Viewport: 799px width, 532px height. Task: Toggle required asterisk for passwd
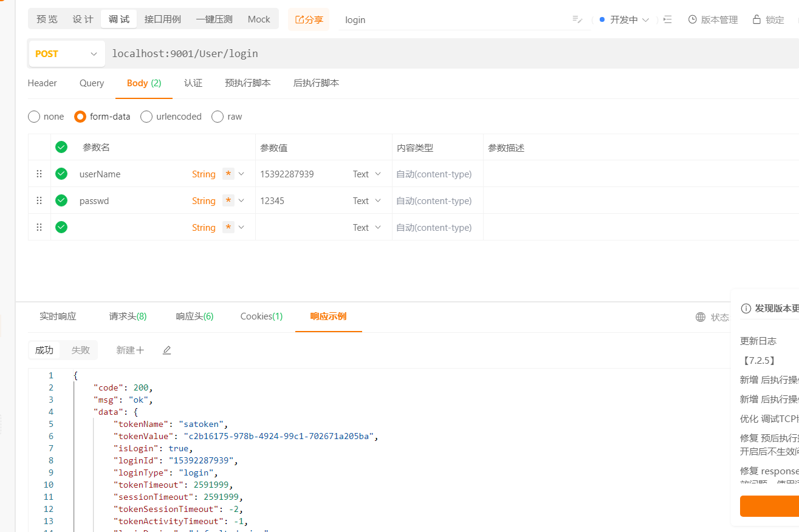[228, 200]
